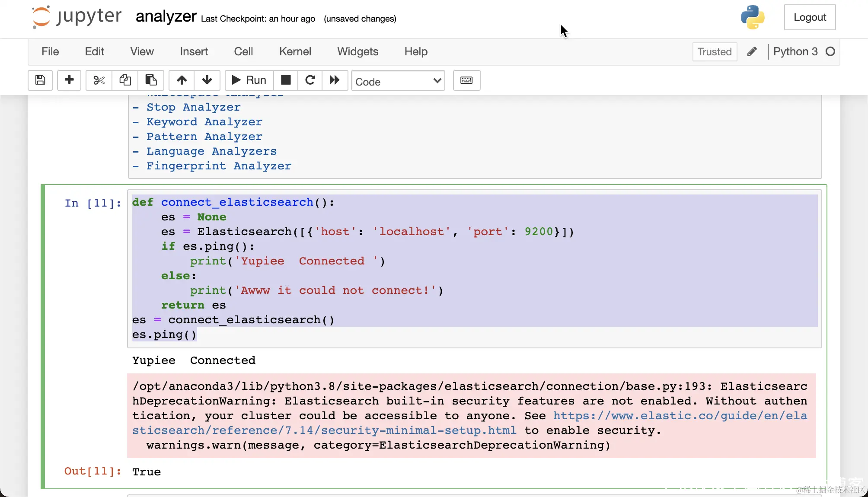Open the Cell menu
The width and height of the screenshot is (868, 497).
pyautogui.click(x=243, y=51)
